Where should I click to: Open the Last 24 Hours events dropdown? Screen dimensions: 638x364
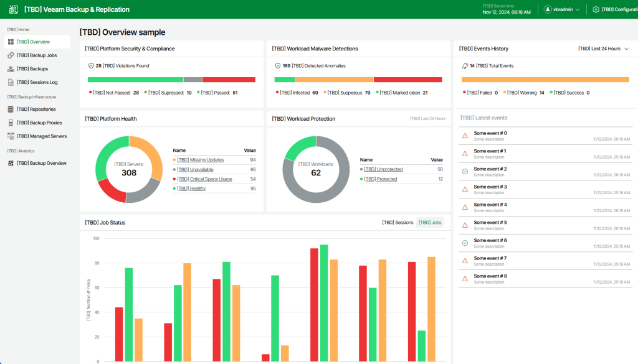[603, 49]
